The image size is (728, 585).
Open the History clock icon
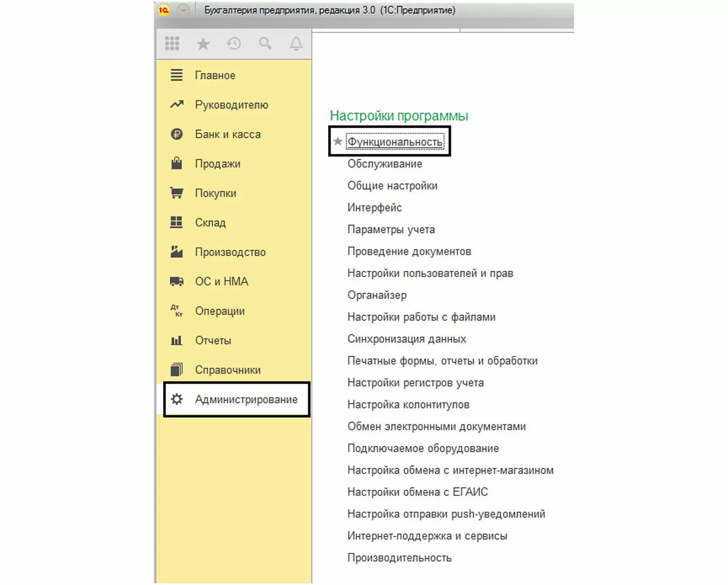tap(234, 44)
